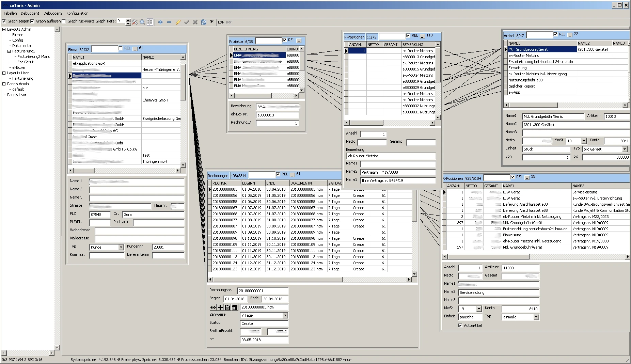This screenshot has height=364, width=631.
Task: Toggle the 'Graph auflösen' checkbox
Action: coord(32,21)
